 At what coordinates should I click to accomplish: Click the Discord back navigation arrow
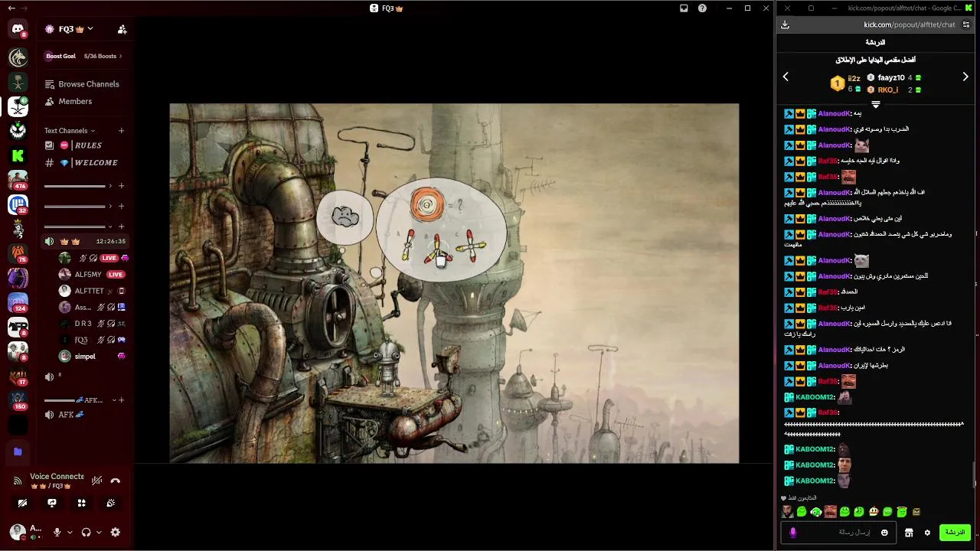click(x=11, y=8)
